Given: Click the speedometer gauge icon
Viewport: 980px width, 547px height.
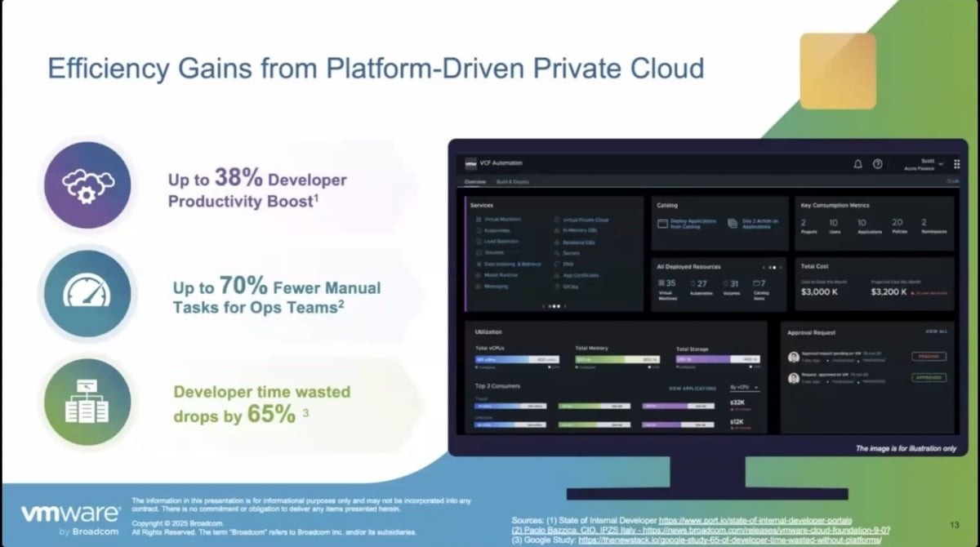Looking at the screenshot, I should pos(86,292).
